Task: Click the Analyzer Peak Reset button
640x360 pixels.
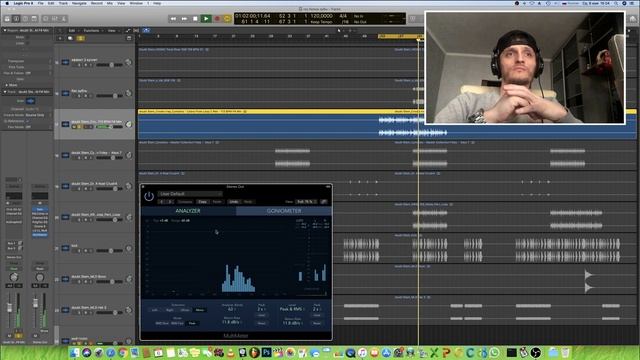Action: [x=262, y=323]
